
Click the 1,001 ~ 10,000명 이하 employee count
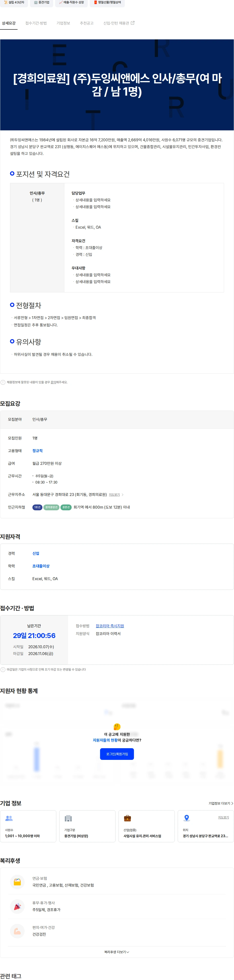tap(22, 836)
